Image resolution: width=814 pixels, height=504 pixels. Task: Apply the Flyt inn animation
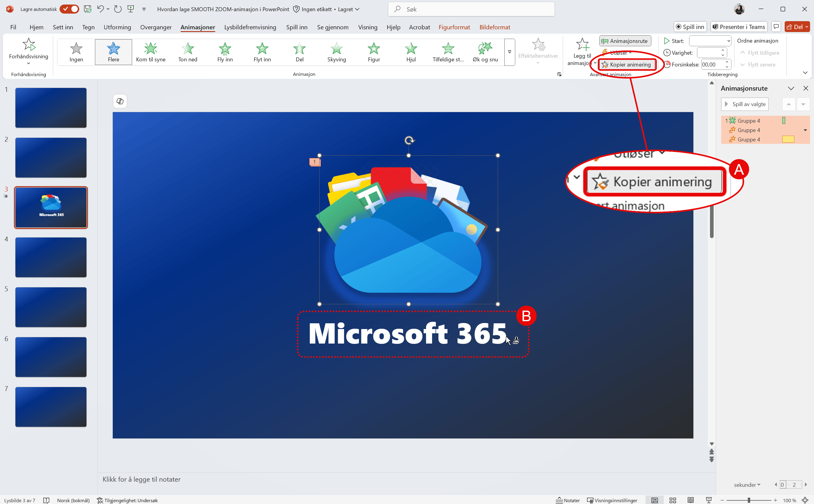click(262, 52)
